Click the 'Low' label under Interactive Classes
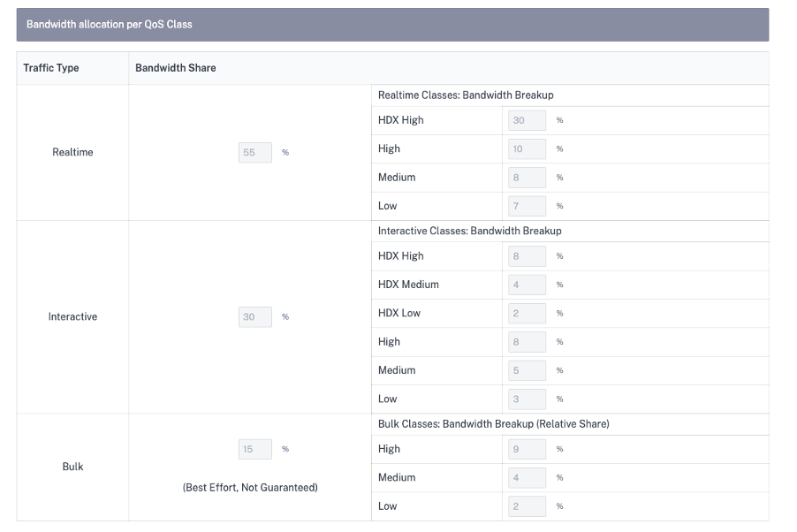 [387, 399]
